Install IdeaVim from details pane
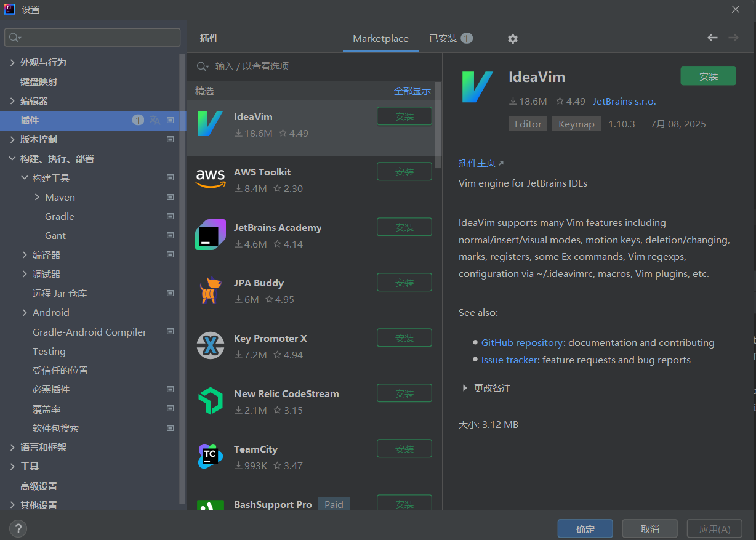This screenshot has height=540, width=756. pyautogui.click(x=708, y=76)
